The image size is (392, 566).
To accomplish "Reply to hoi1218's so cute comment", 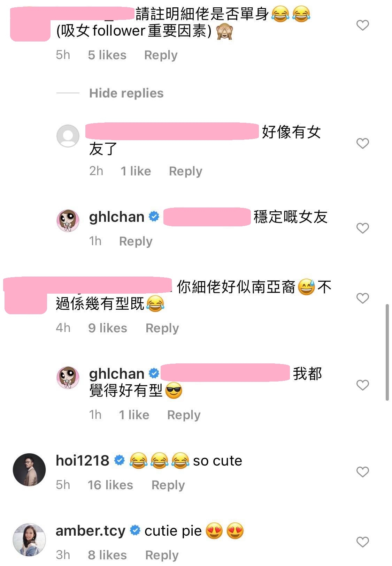I will tap(168, 485).
